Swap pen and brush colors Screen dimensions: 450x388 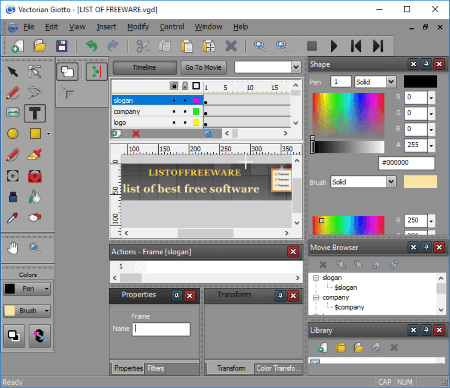point(39,336)
